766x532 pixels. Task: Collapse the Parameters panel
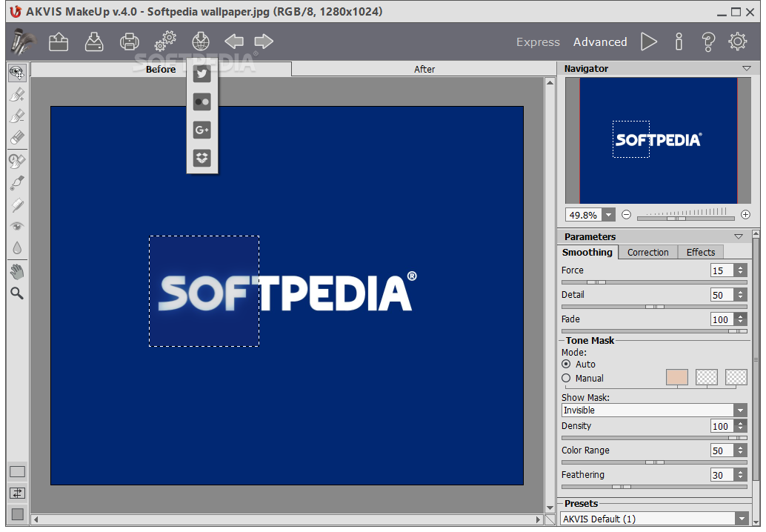tap(739, 236)
